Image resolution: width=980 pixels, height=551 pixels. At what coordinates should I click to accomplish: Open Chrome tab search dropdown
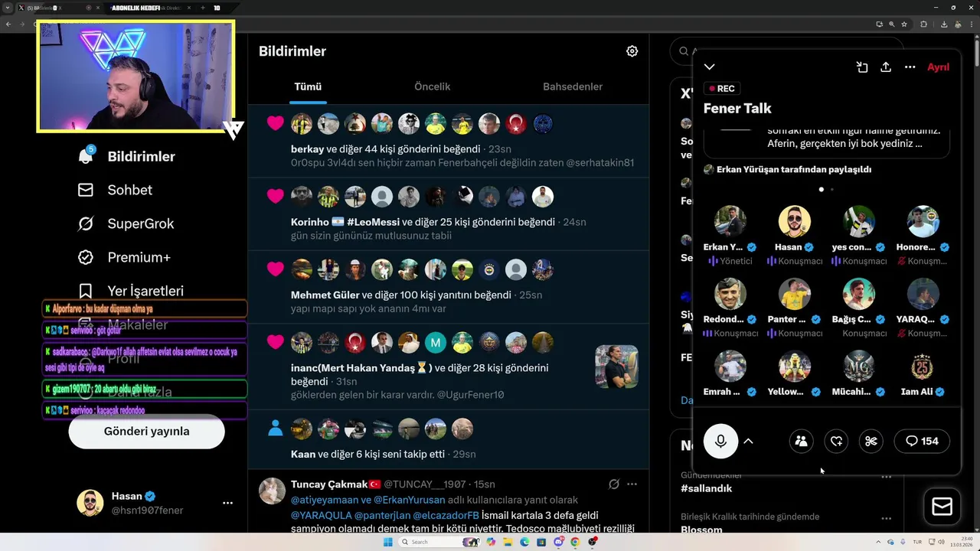click(x=8, y=8)
